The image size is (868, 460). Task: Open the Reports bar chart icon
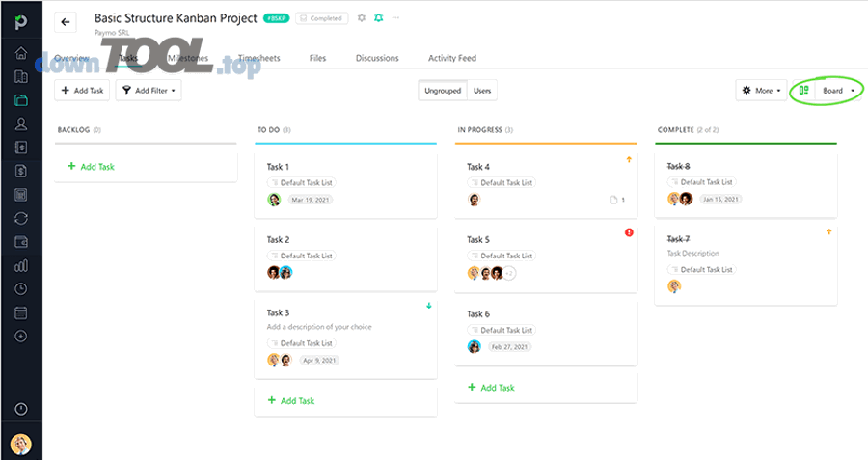click(x=21, y=266)
